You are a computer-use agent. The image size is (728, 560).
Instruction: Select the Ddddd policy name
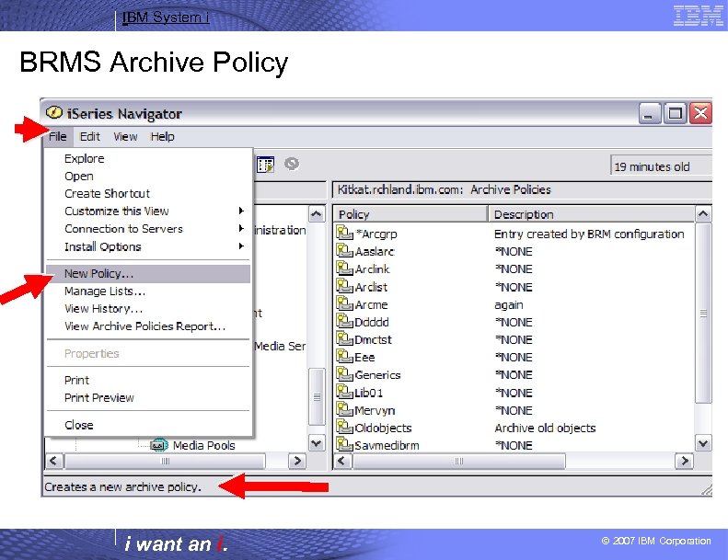point(372,323)
